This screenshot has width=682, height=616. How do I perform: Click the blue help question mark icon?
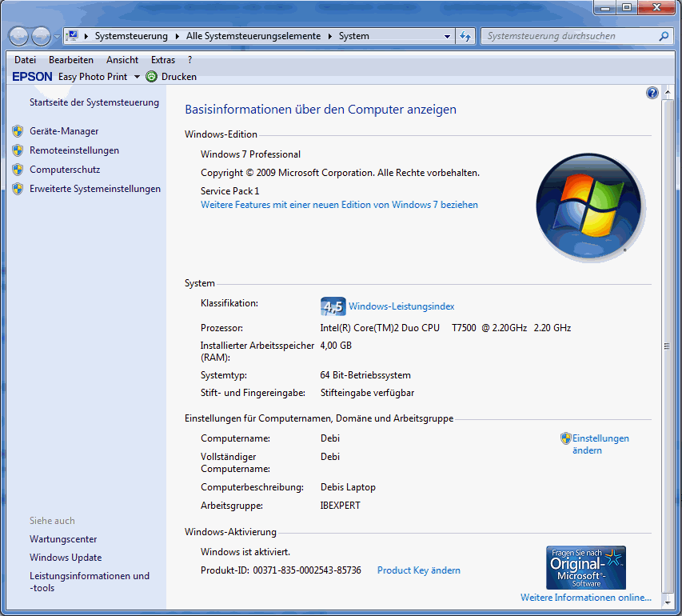(652, 93)
